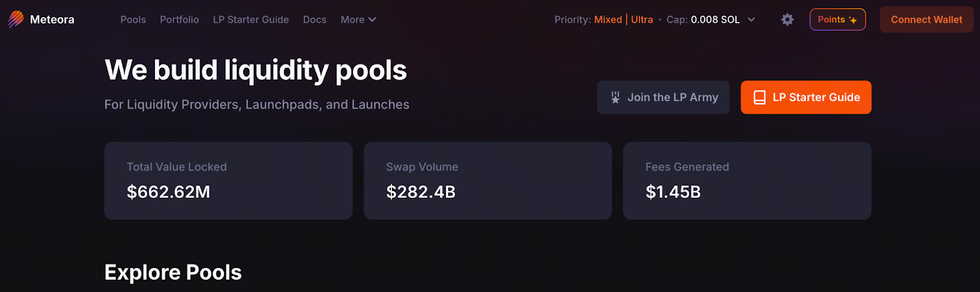This screenshot has height=292, width=980.
Task: Select the Total Value Locked card
Action: (x=228, y=181)
